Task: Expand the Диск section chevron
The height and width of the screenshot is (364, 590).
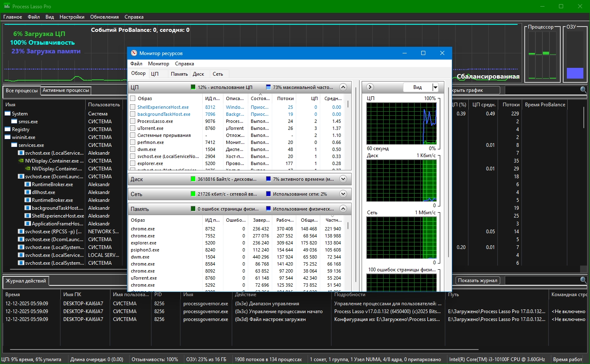Action: tap(343, 179)
